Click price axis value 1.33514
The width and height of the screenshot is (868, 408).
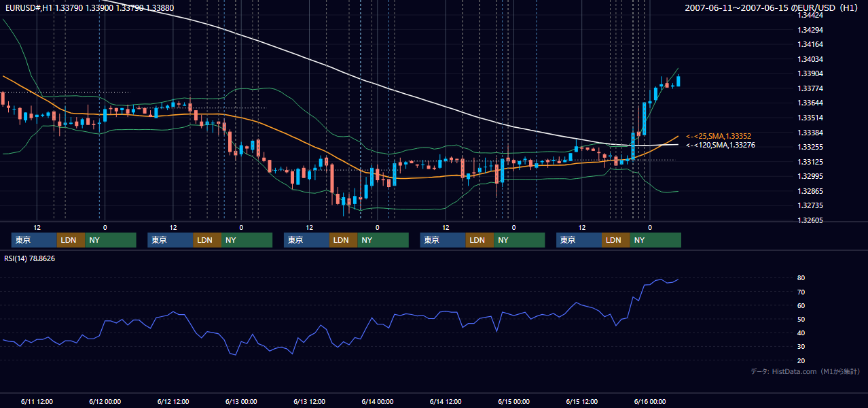click(x=810, y=118)
